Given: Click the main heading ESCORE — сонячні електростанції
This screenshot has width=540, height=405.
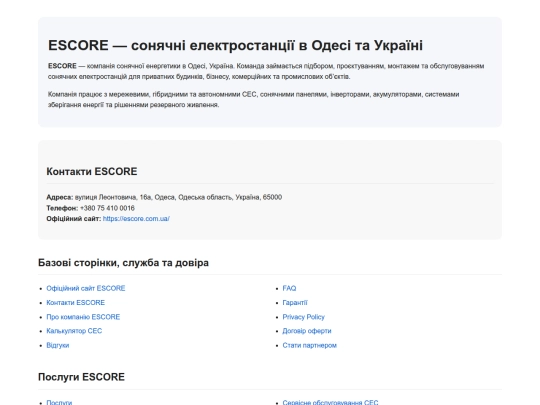Looking at the screenshot, I should [x=235, y=45].
